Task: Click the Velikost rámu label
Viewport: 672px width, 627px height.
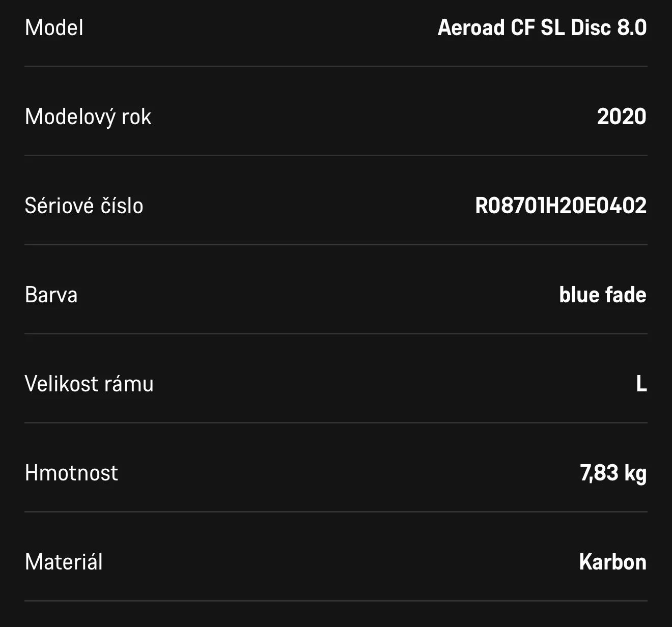Action: (x=89, y=384)
